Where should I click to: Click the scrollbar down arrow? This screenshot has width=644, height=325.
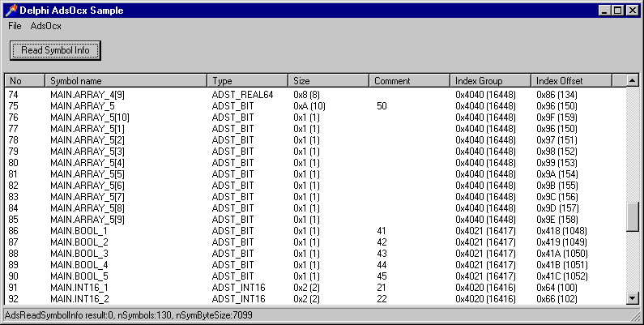tap(633, 298)
